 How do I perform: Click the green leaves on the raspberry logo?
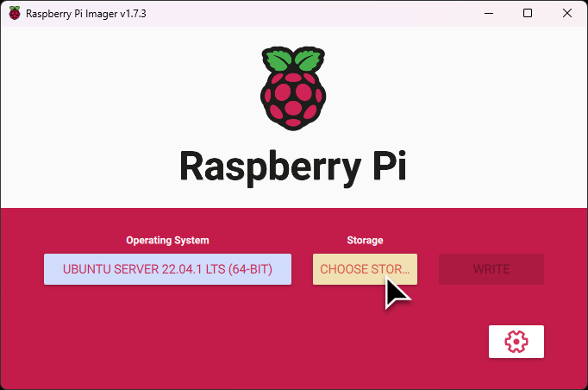(x=292, y=61)
